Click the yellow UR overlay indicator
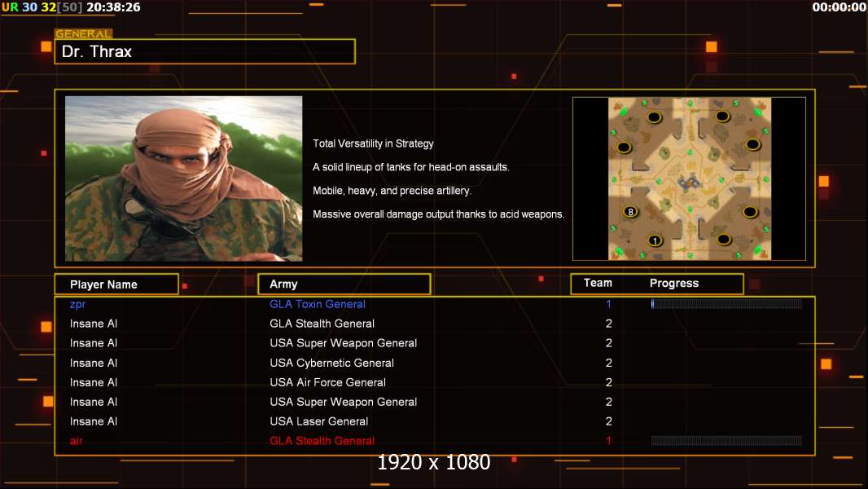The height and width of the screenshot is (489, 868). coord(10,7)
